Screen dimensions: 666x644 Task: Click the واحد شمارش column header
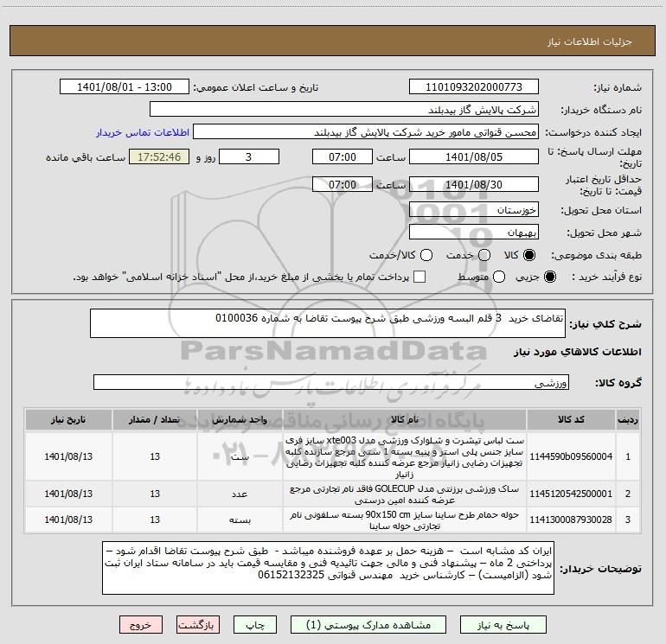click(240, 419)
